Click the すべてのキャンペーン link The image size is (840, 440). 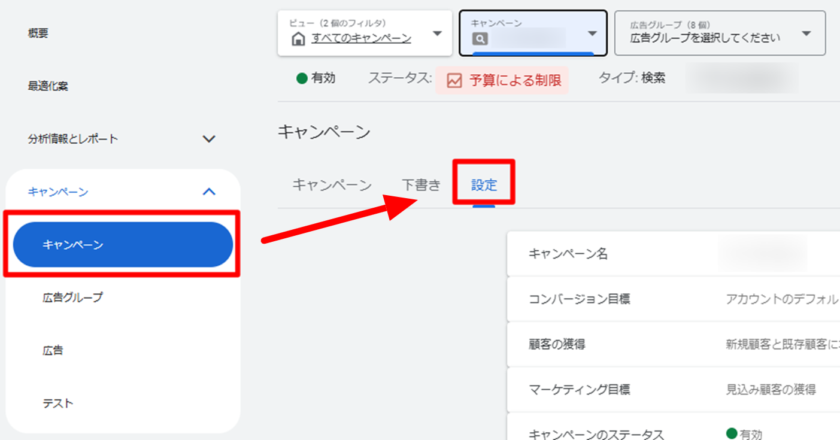coord(361,39)
